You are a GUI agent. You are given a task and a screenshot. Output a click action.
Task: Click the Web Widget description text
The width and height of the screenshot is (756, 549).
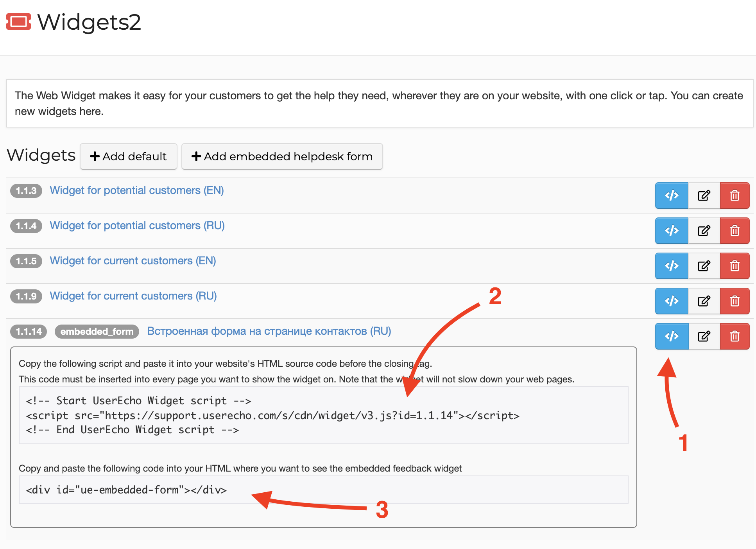(x=379, y=103)
